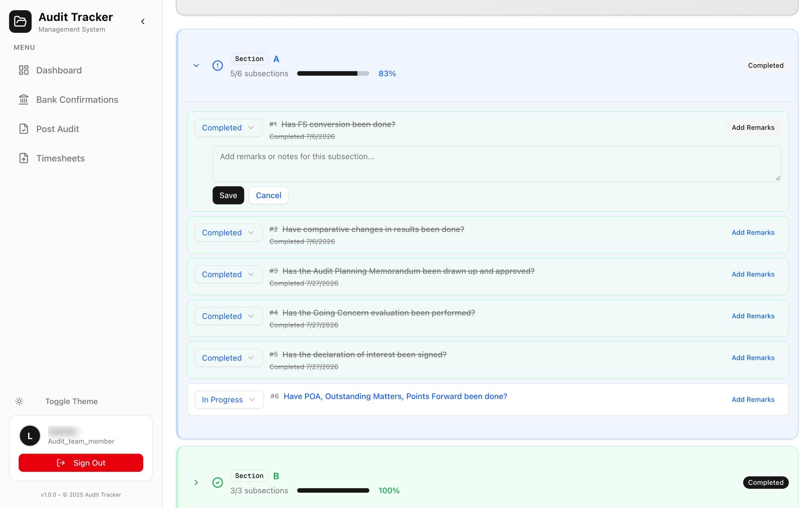Expand Section B with its chevron
This screenshot has width=812, height=508.
196,483
